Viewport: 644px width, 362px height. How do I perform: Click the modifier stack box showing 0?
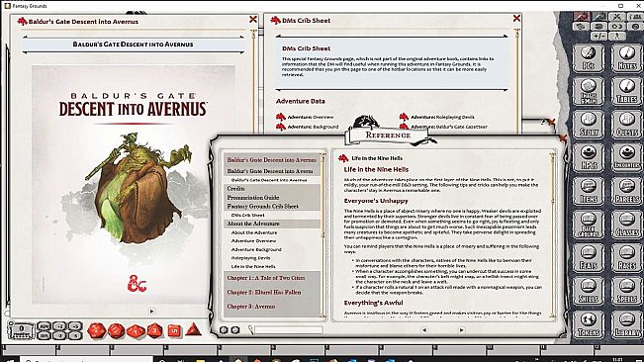point(21,330)
